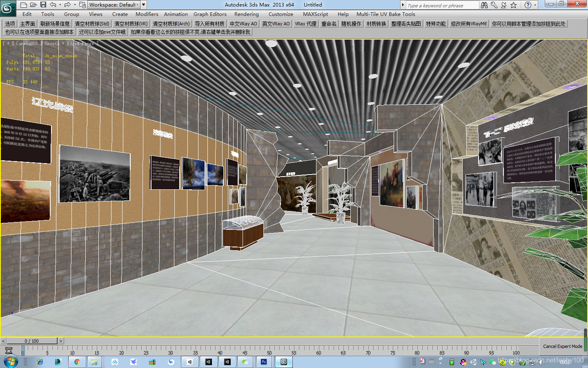The height and width of the screenshot is (368, 588).
Task: Click the New Scene icon
Action: coord(24,5)
